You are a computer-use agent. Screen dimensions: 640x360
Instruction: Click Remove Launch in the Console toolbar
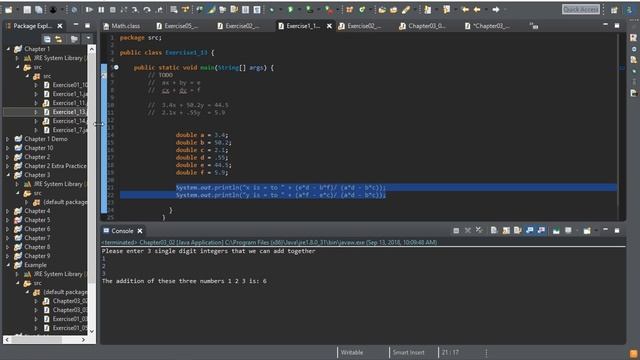[x=468, y=231]
